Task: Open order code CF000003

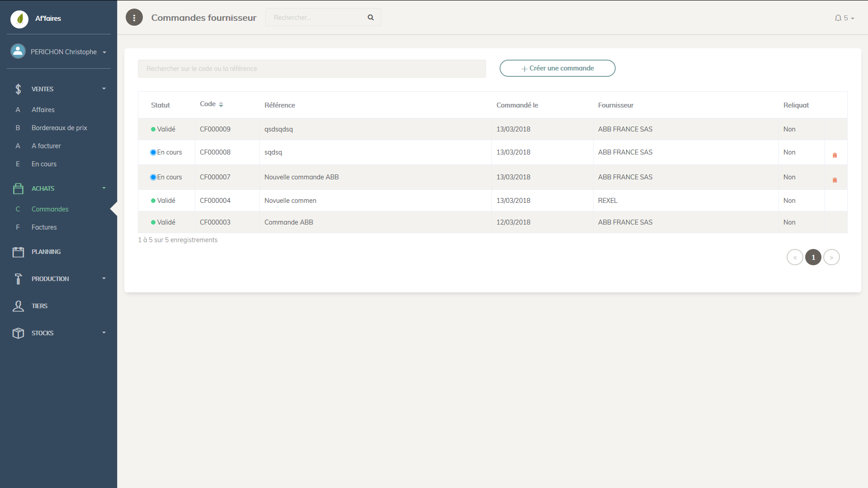Action: pyautogui.click(x=215, y=222)
